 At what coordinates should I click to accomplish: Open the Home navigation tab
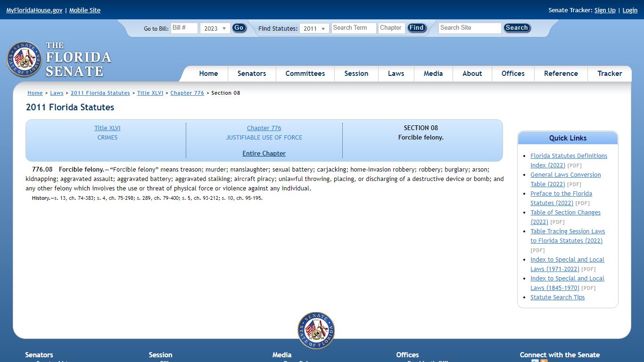click(x=208, y=74)
